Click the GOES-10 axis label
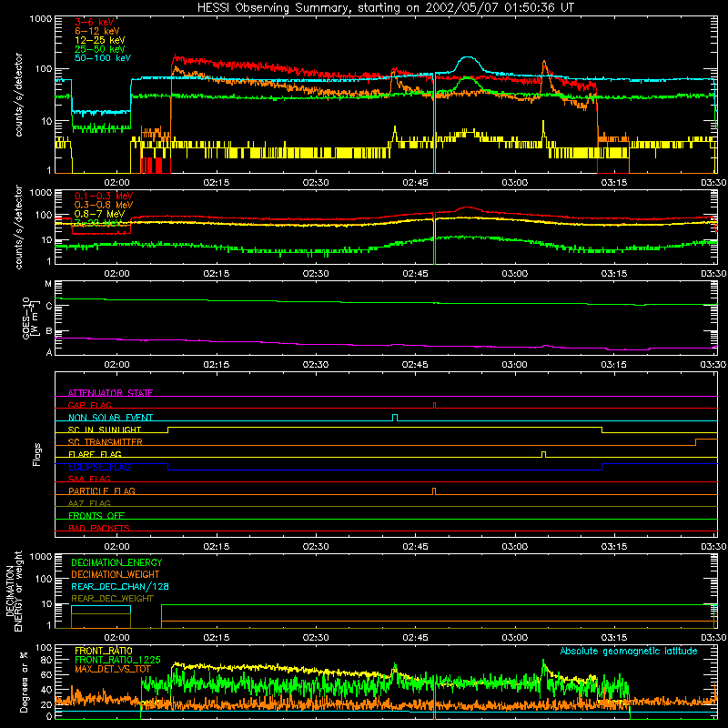The image size is (728, 728). 28,318
